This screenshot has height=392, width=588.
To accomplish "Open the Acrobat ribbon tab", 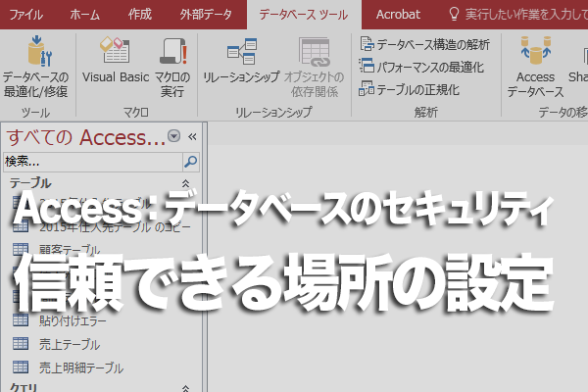I will (398, 15).
